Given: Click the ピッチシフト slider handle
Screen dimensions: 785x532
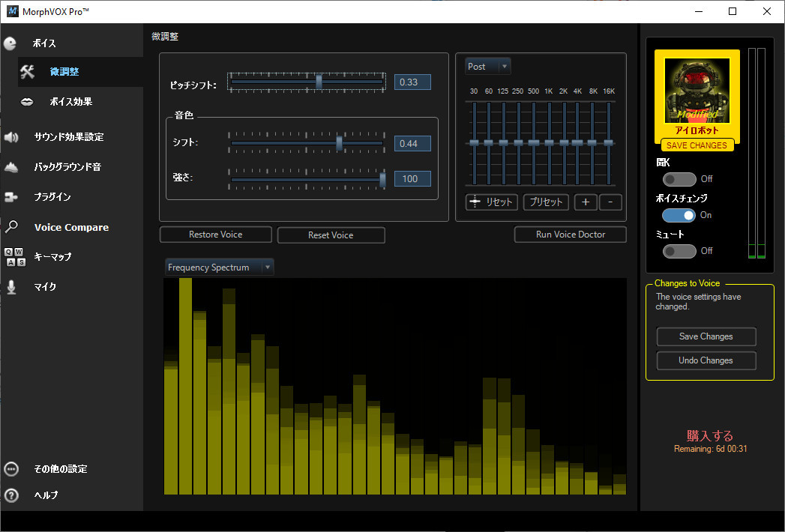Looking at the screenshot, I should (x=319, y=82).
